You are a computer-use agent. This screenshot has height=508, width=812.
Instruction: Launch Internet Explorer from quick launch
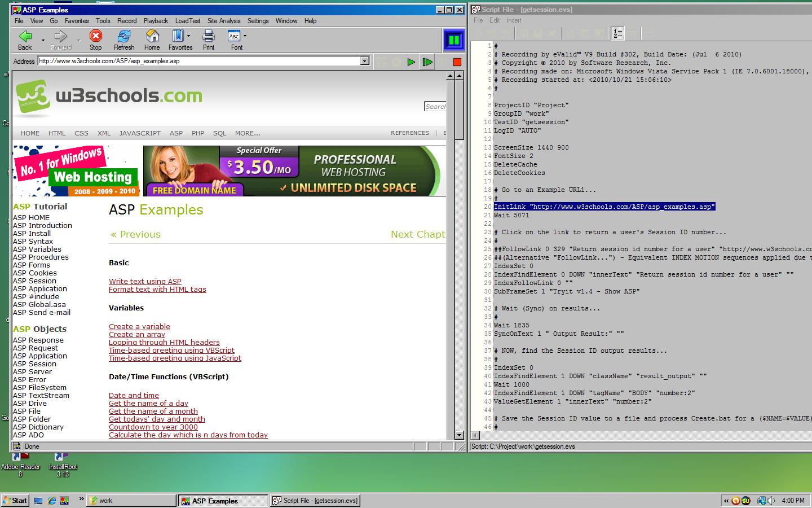(x=52, y=501)
